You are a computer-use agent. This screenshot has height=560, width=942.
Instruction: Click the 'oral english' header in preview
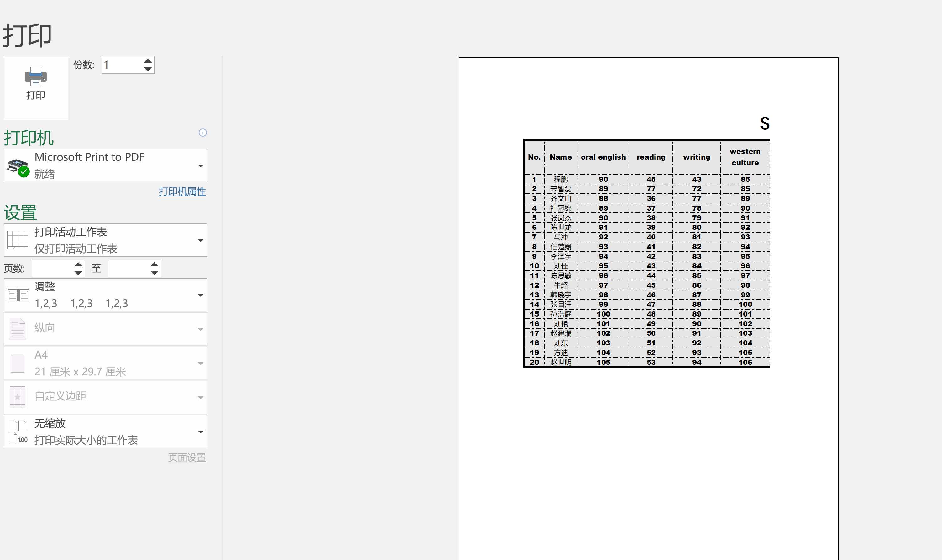[x=603, y=157]
